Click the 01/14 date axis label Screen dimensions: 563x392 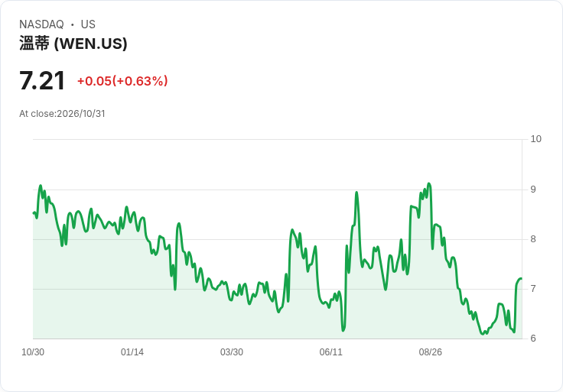coord(132,352)
